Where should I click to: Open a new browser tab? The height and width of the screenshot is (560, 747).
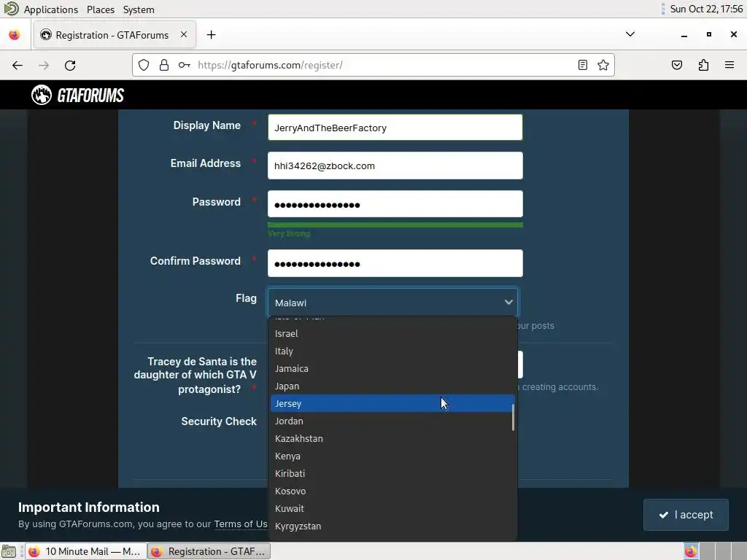point(211,35)
